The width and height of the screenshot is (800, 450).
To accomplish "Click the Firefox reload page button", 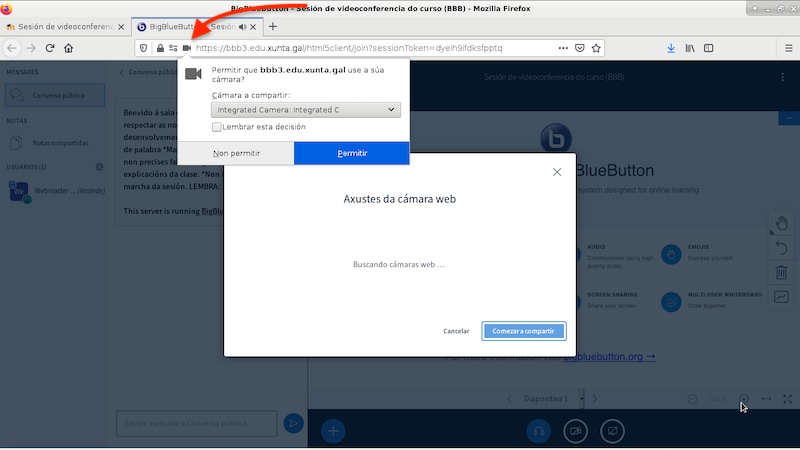I will click(x=49, y=48).
